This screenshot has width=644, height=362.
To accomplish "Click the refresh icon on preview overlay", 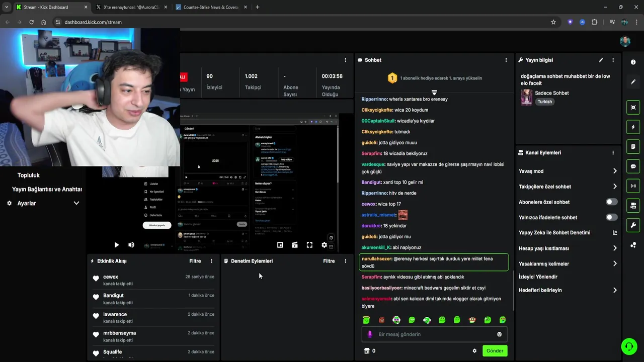I will [x=331, y=238].
